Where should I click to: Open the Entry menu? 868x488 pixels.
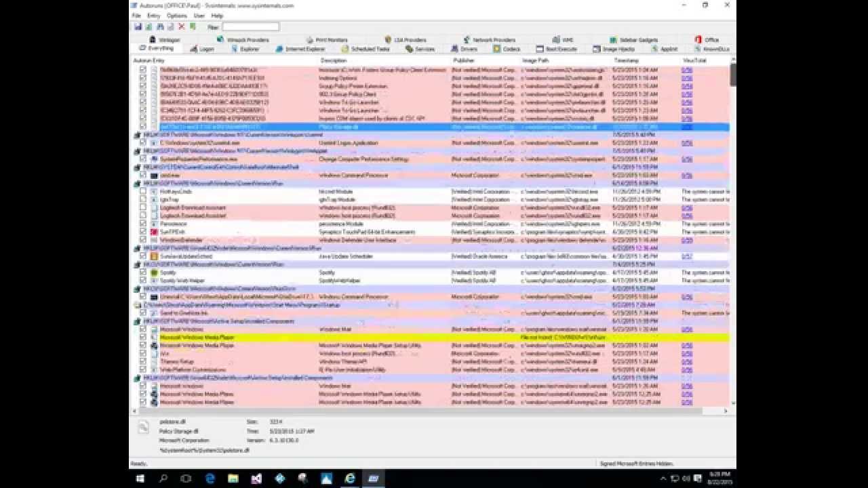[x=153, y=16]
